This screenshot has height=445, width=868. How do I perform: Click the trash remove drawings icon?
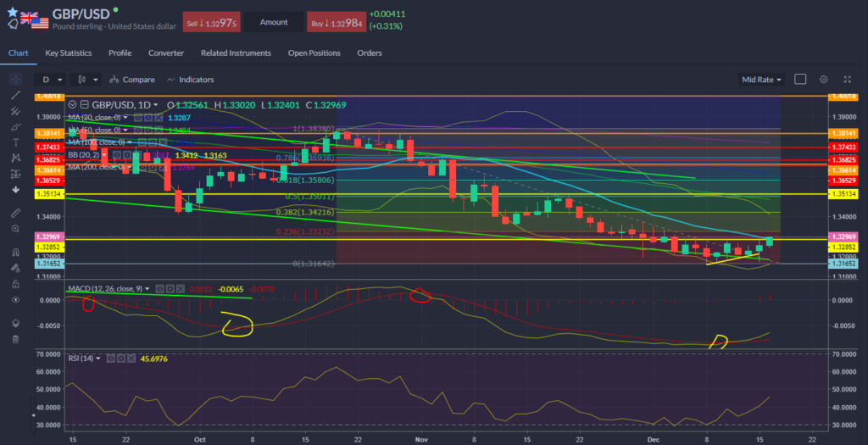tap(15, 339)
